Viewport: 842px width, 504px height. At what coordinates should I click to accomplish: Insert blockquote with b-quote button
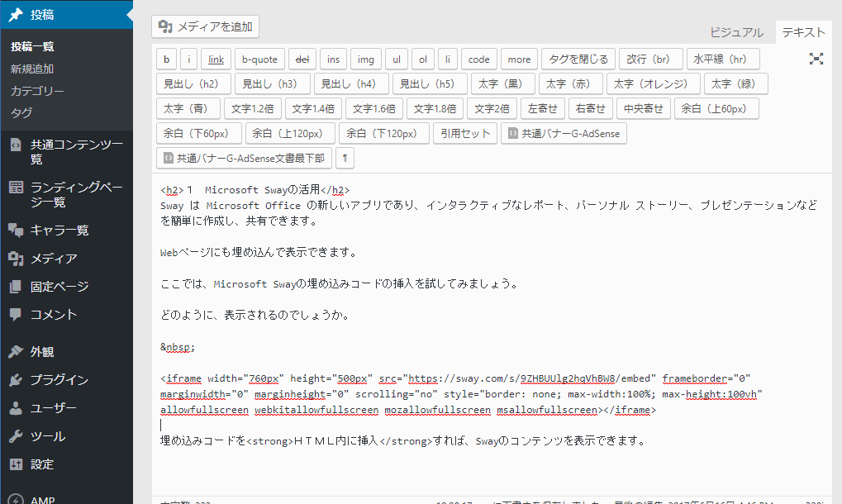[x=260, y=59]
